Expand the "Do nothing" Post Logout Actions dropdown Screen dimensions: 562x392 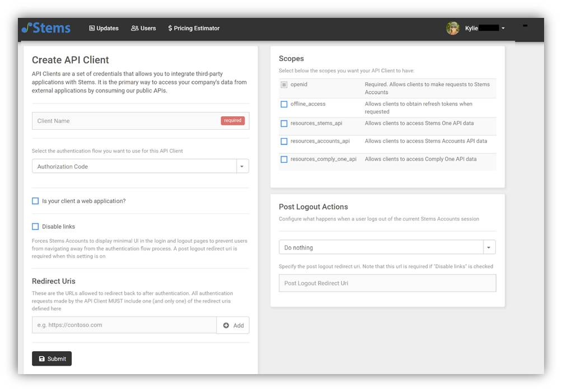[488, 247]
